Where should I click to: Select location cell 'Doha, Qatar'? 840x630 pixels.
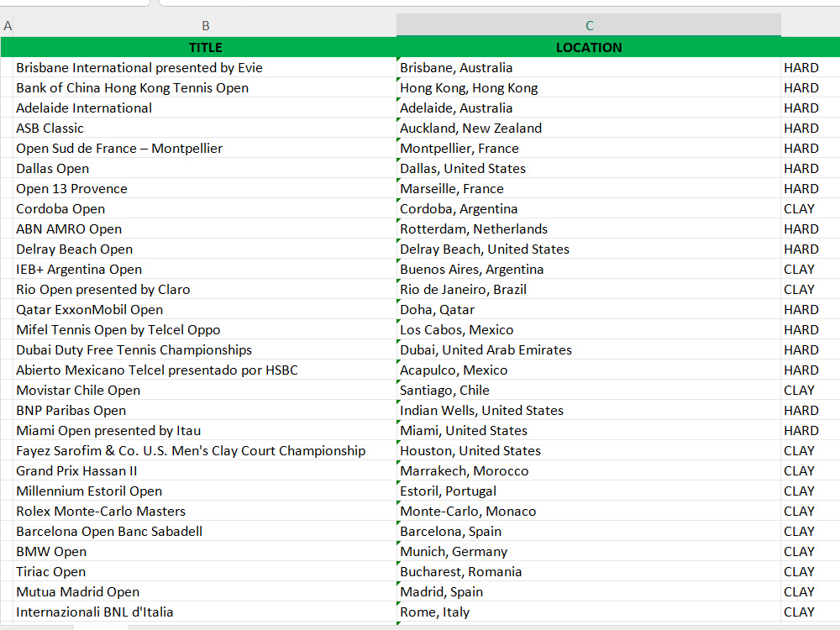point(589,310)
